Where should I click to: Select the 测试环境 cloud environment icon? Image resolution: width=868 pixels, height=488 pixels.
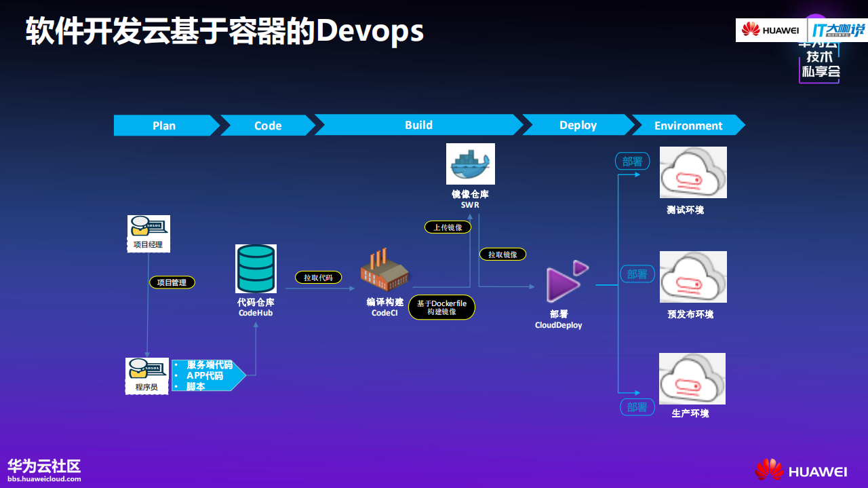pos(692,172)
